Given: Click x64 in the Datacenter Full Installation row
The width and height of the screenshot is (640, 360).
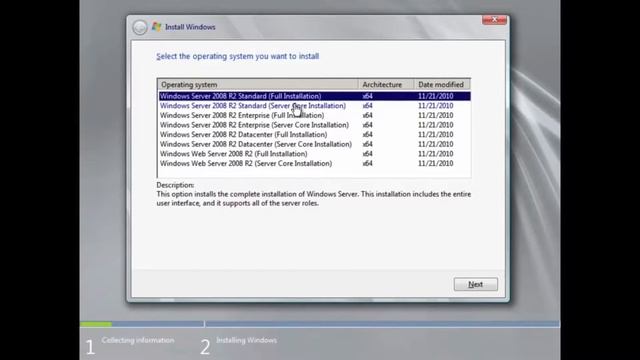Looking at the screenshot, I should pyautogui.click(x=367, y=134).
